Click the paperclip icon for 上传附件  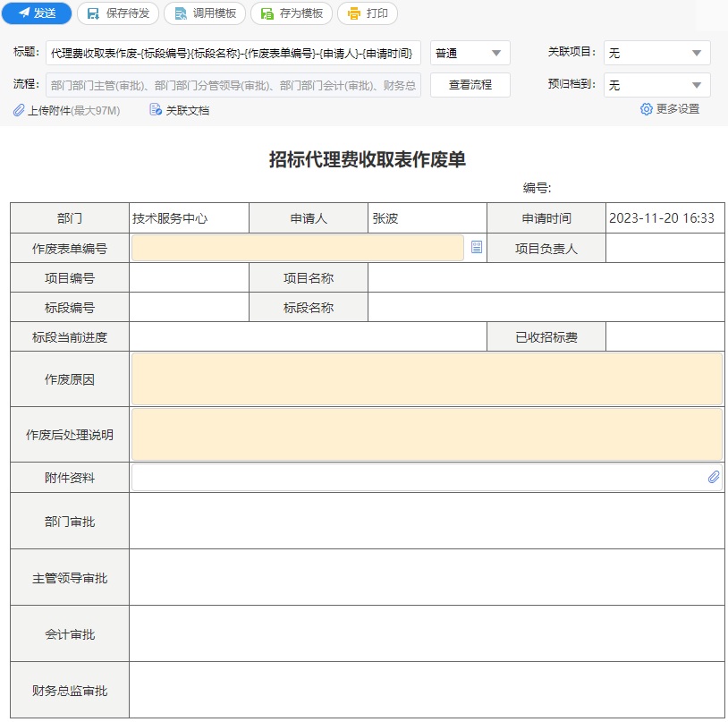point(19,111)
